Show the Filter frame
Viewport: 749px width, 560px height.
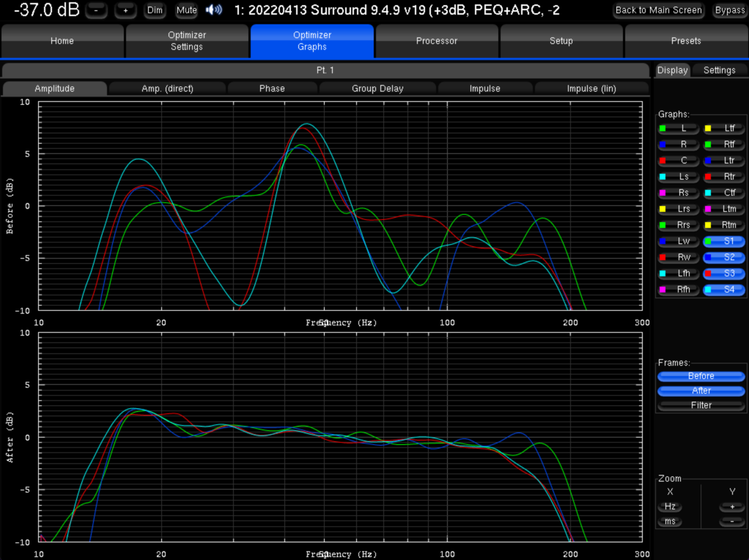pyautogui.click(x=701, y=405)
